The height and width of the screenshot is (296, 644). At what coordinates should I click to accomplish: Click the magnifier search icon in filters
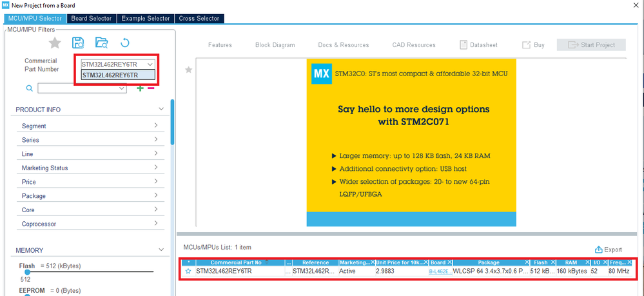29,88
